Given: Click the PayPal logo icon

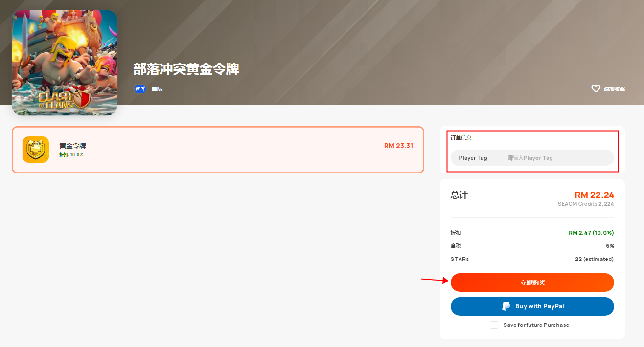Looking at the screenshot, I should 506,306.
